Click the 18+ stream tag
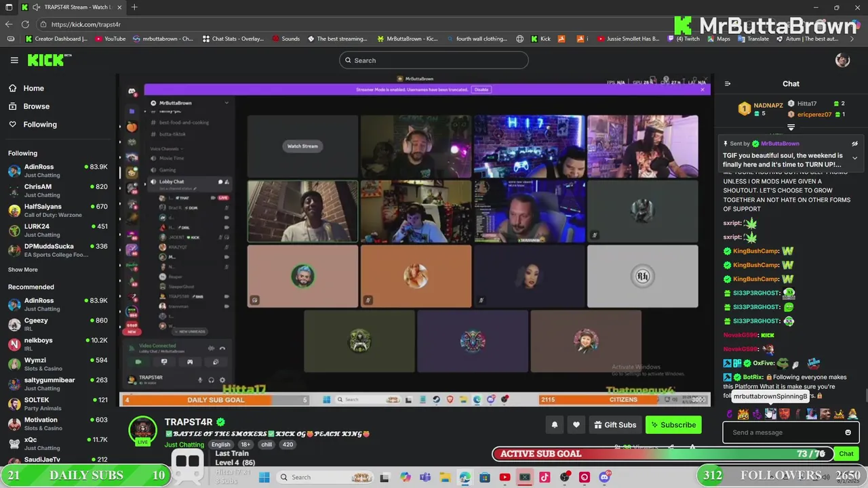This screenshot has height=488, width=868. pyautogui.click(x=245, y=445)
